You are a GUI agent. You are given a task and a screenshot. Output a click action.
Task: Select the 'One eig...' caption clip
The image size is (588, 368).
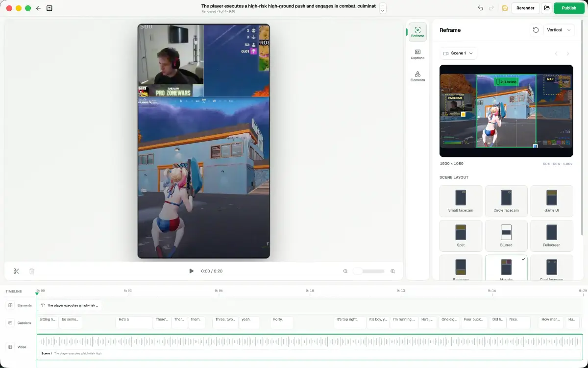tap(449, 322)
